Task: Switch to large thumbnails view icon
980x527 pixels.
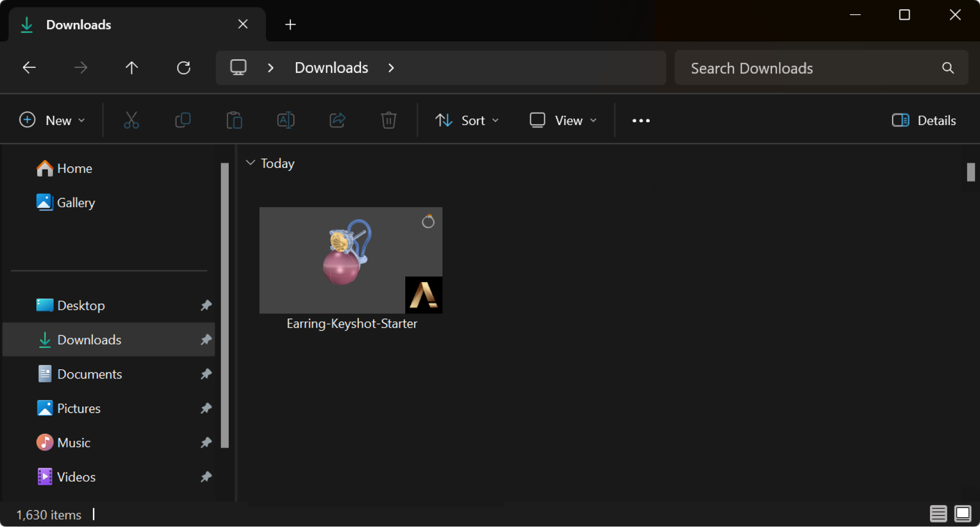Action: 963,514
